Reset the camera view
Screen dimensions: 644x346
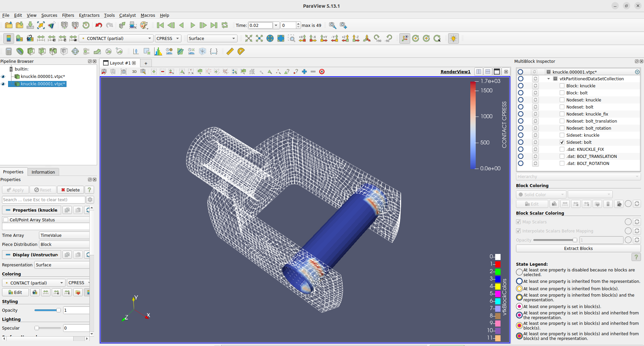[x=249, y=38]
